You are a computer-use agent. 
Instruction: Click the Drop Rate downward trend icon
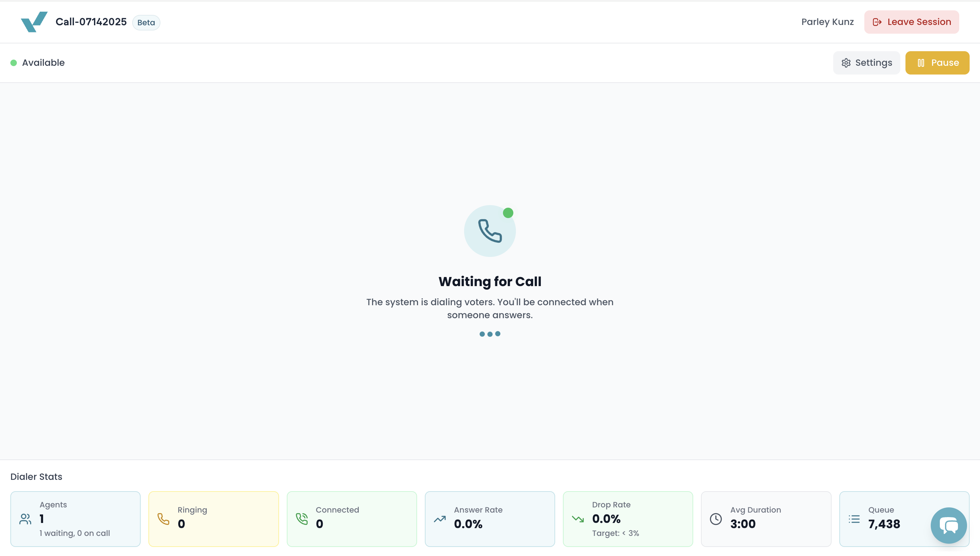(578, 519)
